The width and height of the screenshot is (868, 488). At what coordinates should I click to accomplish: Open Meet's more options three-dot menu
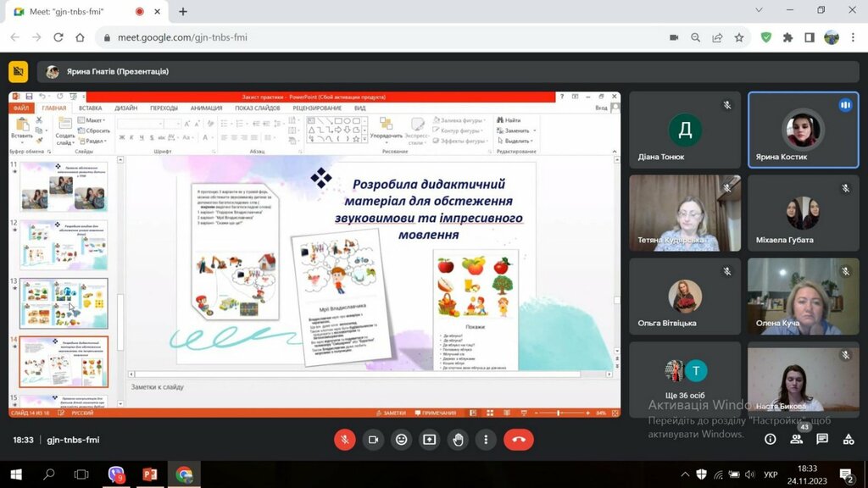click(486, 440)
